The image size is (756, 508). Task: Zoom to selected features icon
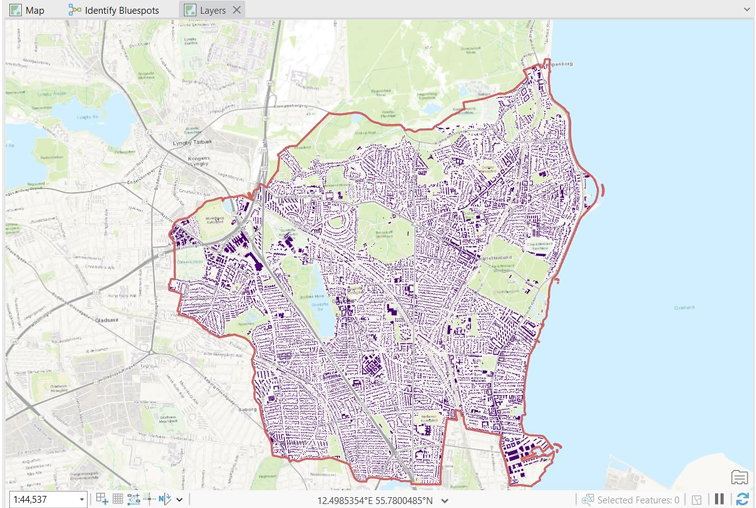587,500
